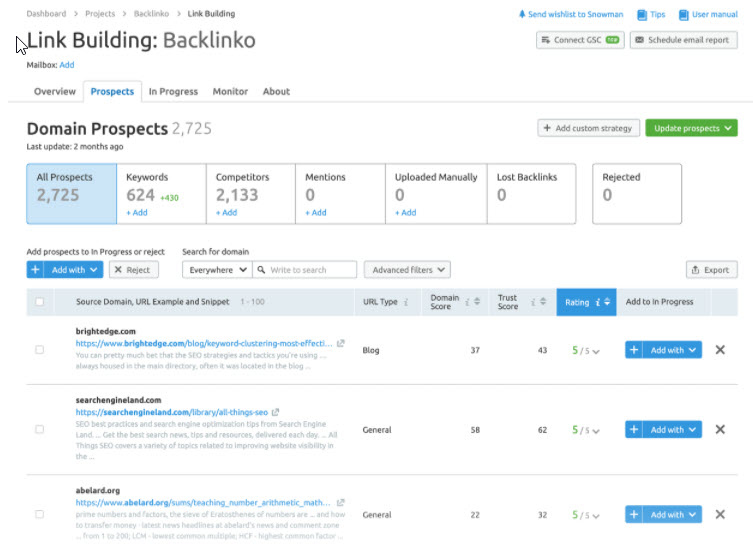The height and width of the screenshot is (545, 753).
Task: Reject searchengineland.com with its X icon
Action: click(x=720, y=429)
